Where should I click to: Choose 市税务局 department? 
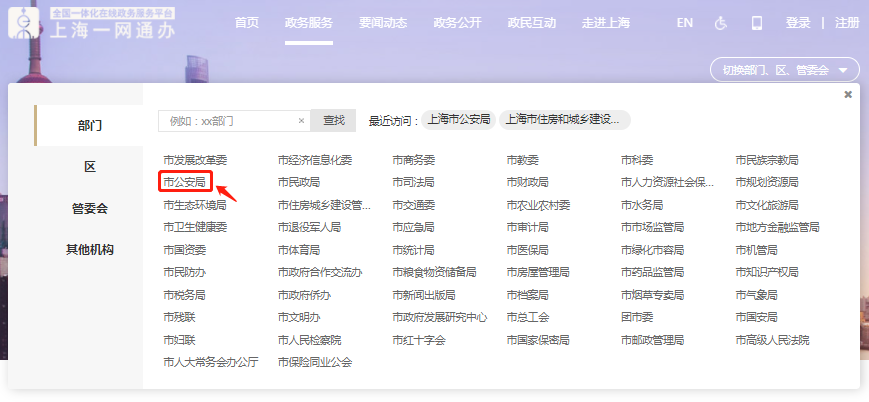(185, 295)
